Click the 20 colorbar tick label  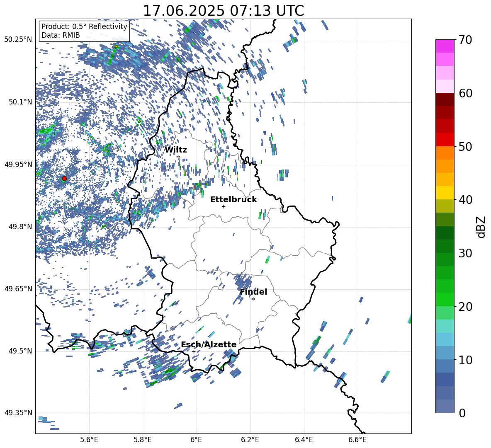[x=465, y=307]
